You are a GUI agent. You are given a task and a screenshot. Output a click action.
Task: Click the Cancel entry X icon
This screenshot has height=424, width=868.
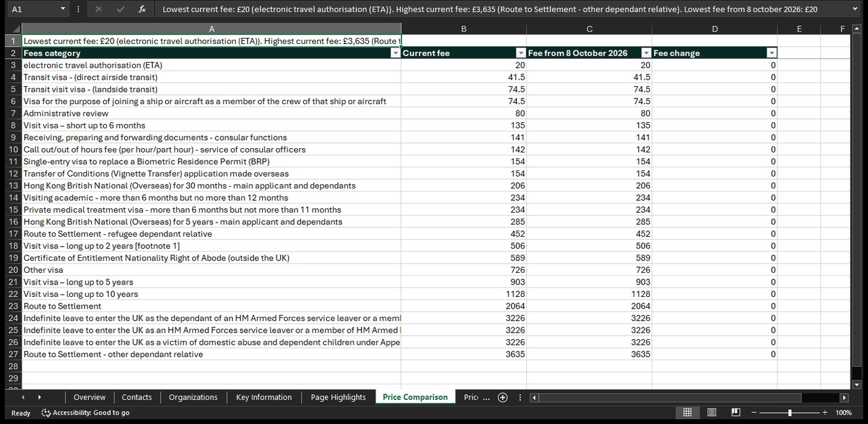[x=99, y=9]
